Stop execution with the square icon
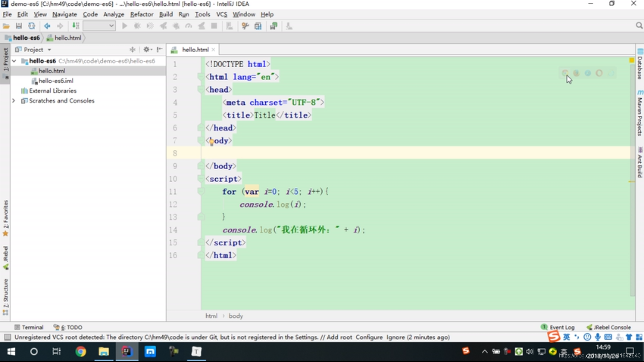The width and height of the screenshot is (644, 362). coord(214,26)
